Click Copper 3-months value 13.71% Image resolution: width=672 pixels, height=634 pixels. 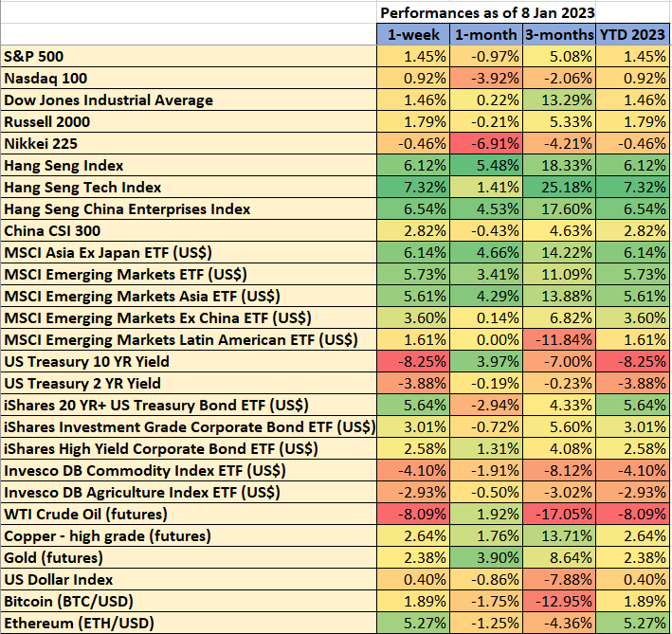tap(559, 536)
